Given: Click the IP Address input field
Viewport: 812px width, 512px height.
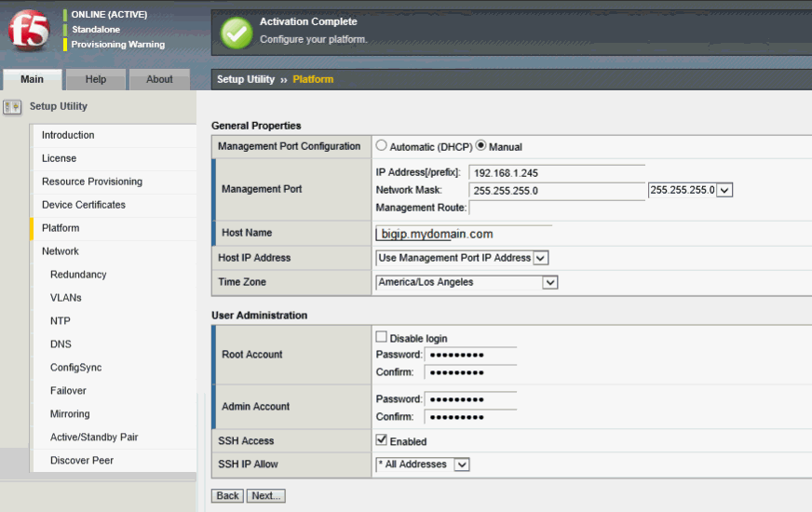Looking at the screenshot, I should 557,173.
